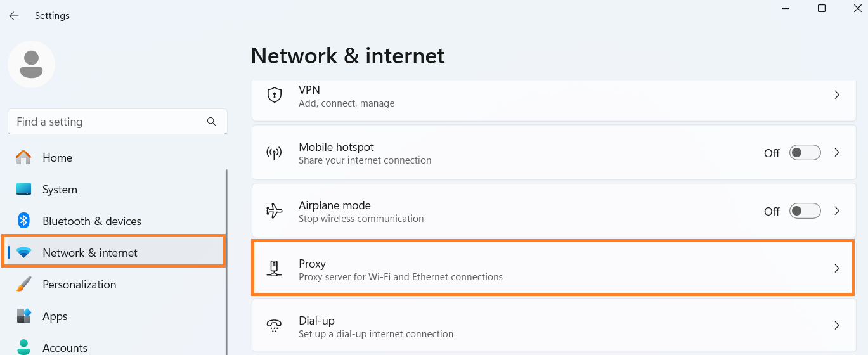This screenshot has height=355, width=868.
Task: Click the Find a setting field
Action: 108,122
